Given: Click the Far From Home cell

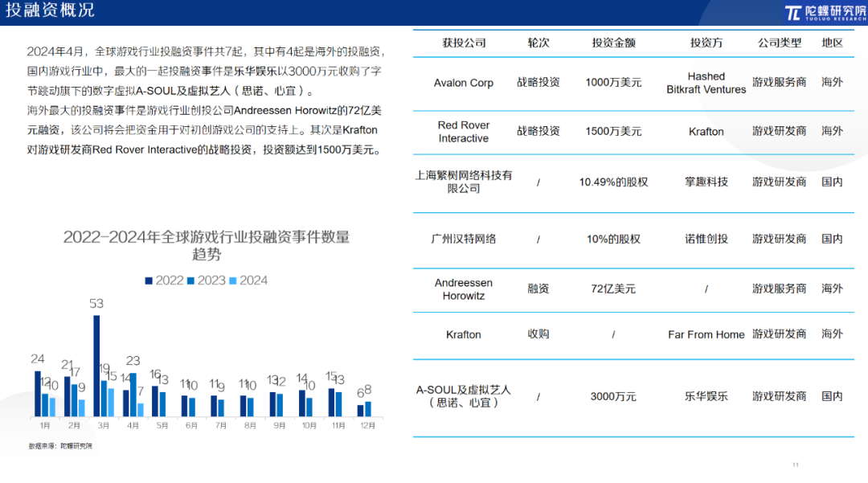Looking at the screenshot, I should pos(706,335).
